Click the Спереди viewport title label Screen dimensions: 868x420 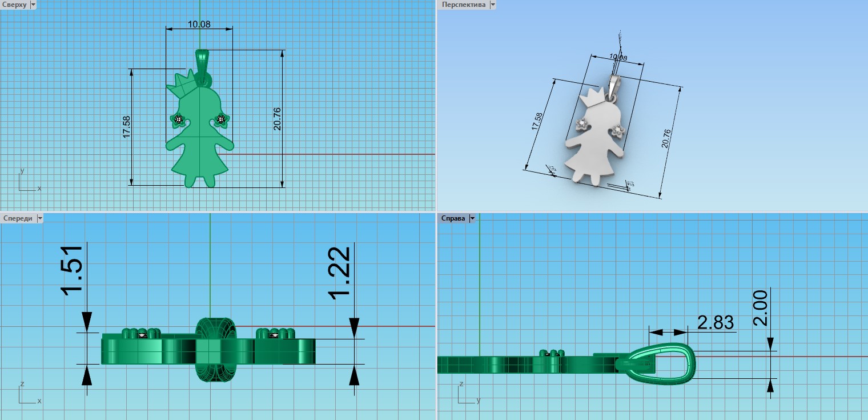pos(17,218)
